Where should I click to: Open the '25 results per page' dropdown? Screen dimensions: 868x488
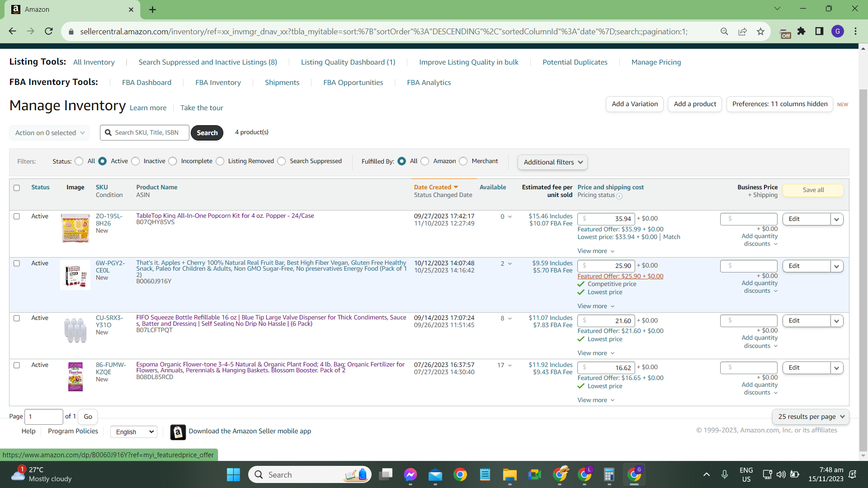(x=811, y=417)
